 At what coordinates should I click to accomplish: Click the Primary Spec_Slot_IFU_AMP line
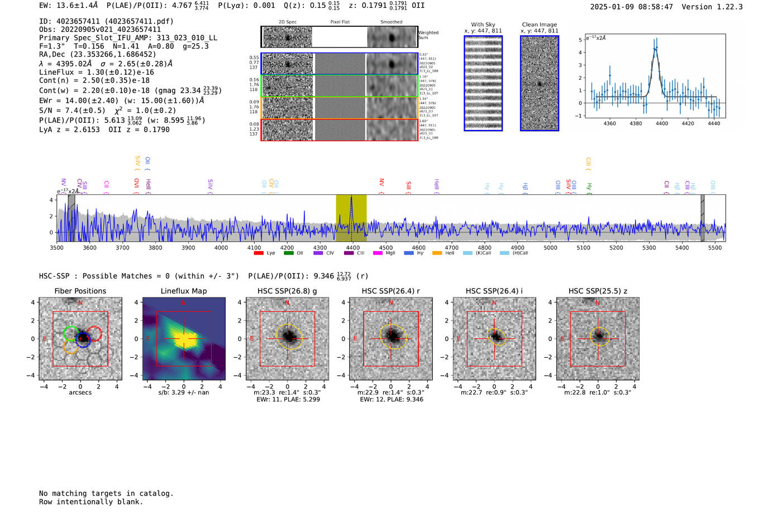click(x=128, y=38)
